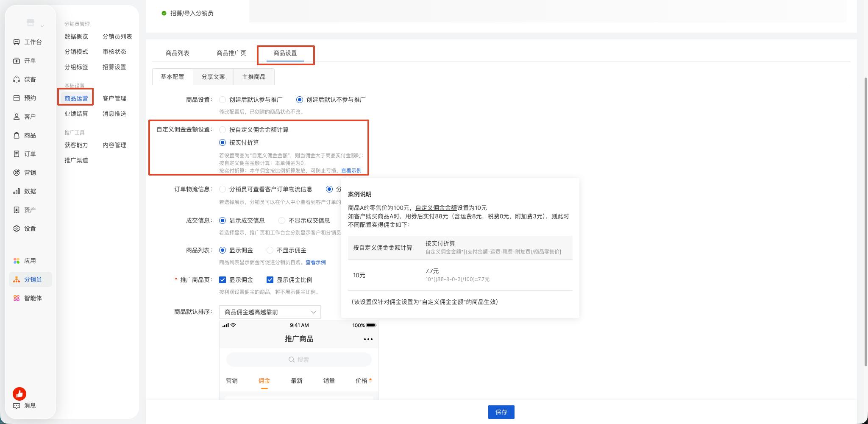Open 分销员列表 in side menu

[x=117, y=36]
